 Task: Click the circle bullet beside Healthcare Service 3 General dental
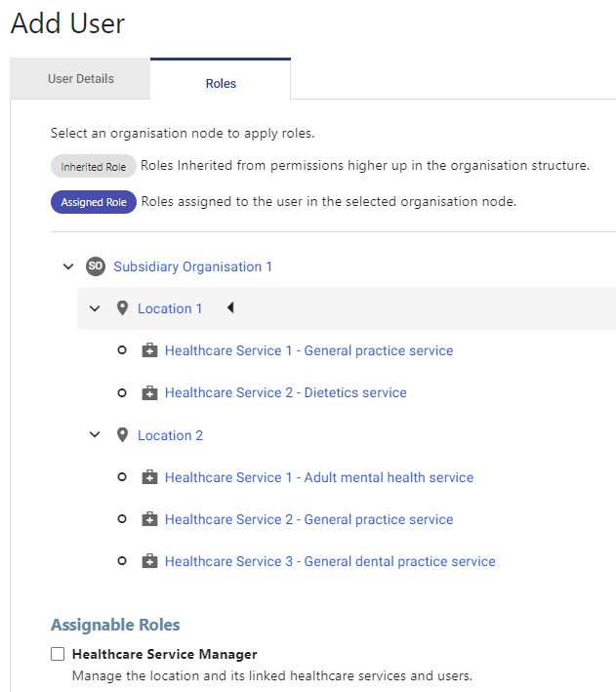pos(122,561)
